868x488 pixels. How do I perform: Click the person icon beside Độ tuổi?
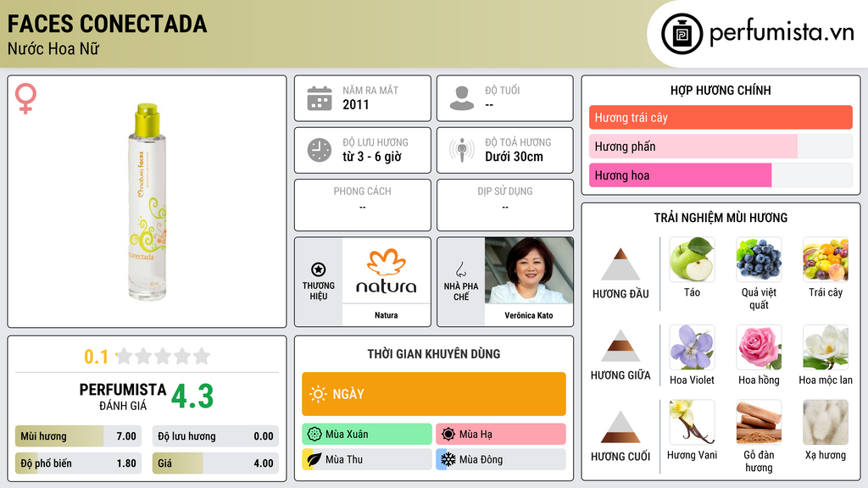462,98
